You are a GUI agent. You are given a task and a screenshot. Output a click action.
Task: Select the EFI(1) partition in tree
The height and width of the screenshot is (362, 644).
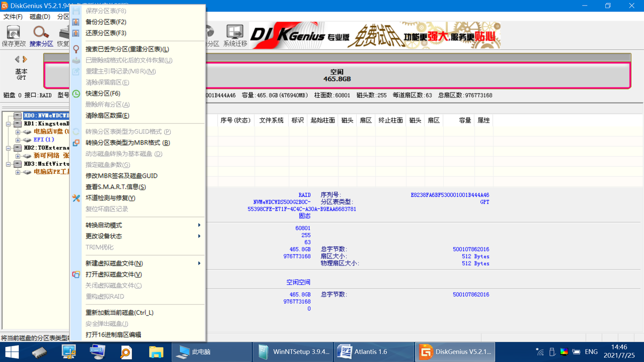pos(44,140)
